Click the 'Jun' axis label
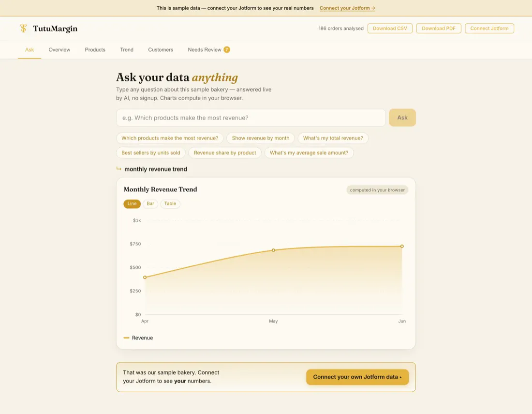532x414 pixels. point(402,321)
